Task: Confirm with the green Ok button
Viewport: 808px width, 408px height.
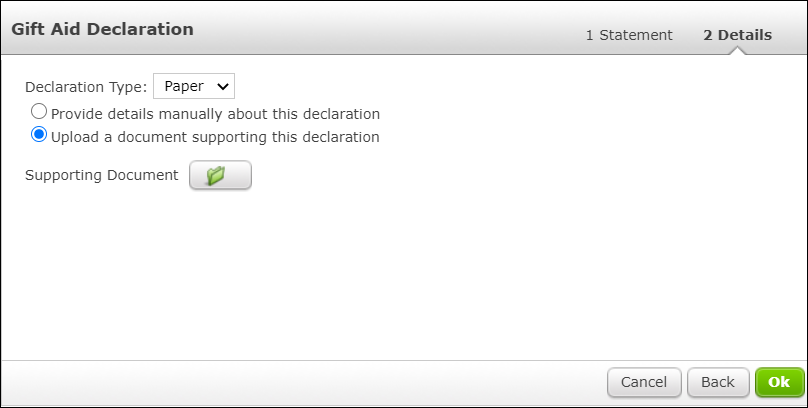Action: coord(779,382)
